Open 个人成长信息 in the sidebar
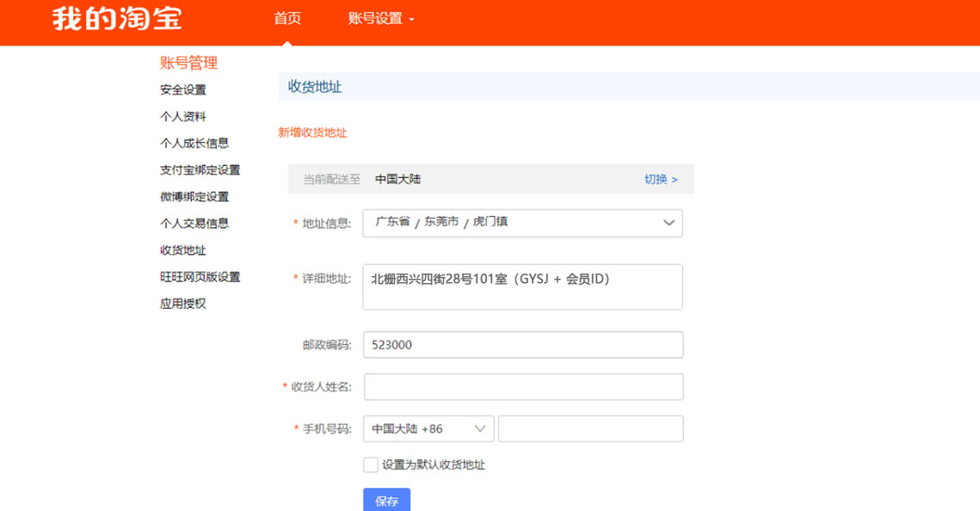This screenshot has width=980, height=511. coord(194,143)
